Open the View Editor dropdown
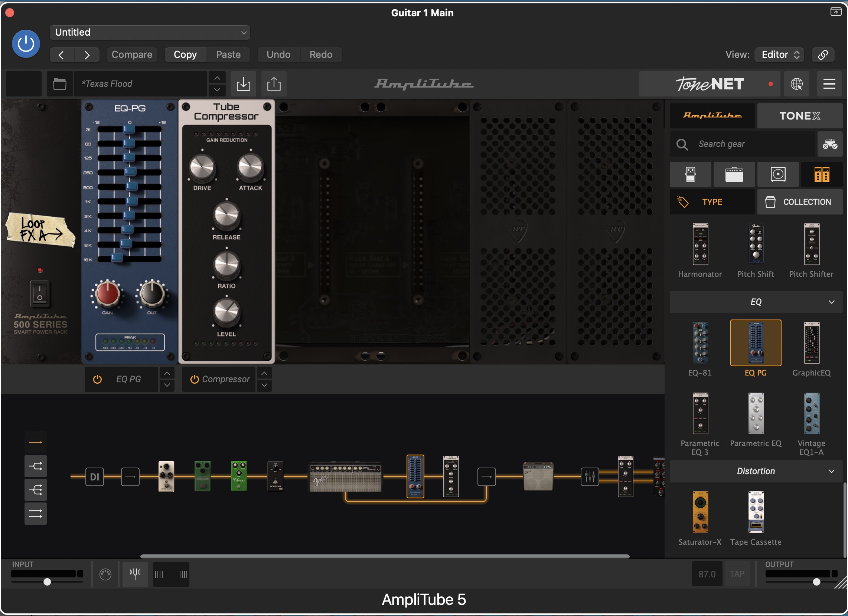The height and width of the screenshot is (616, 848). click(x=779, y=55)
